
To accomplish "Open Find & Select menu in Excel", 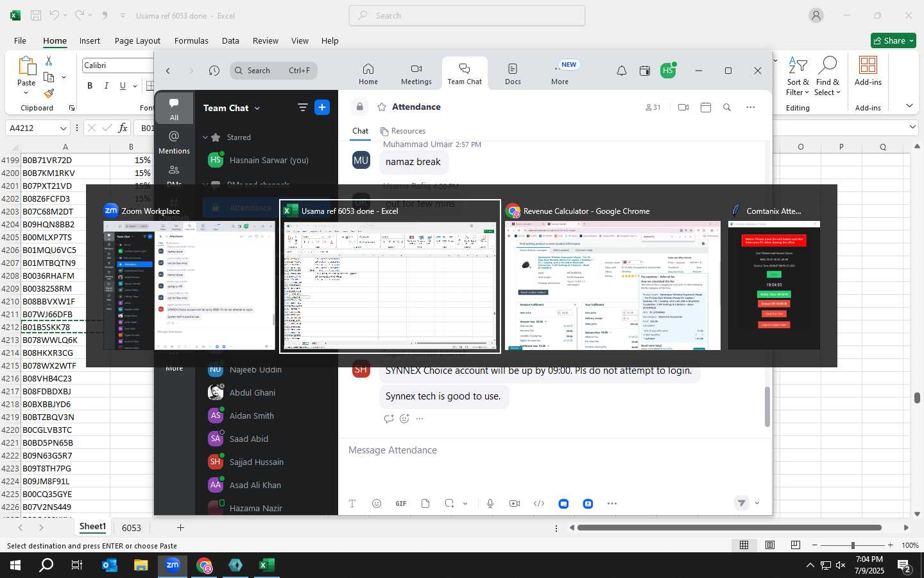I will tap(828, 76).
